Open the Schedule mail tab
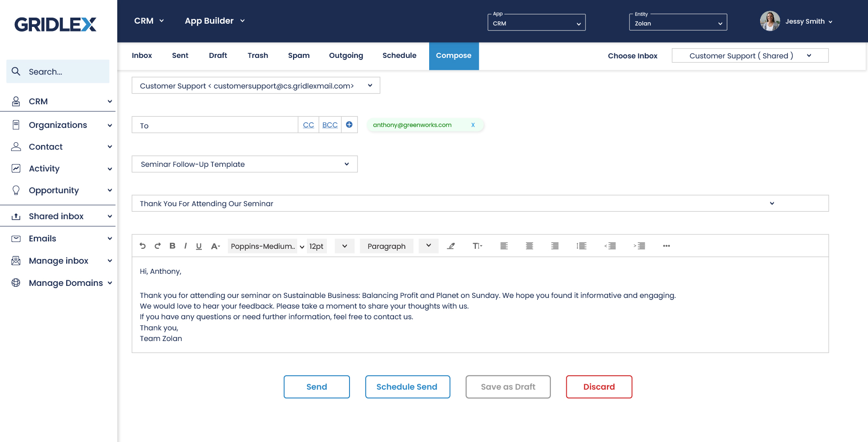 pyautogui.click(x=399, y=56)
